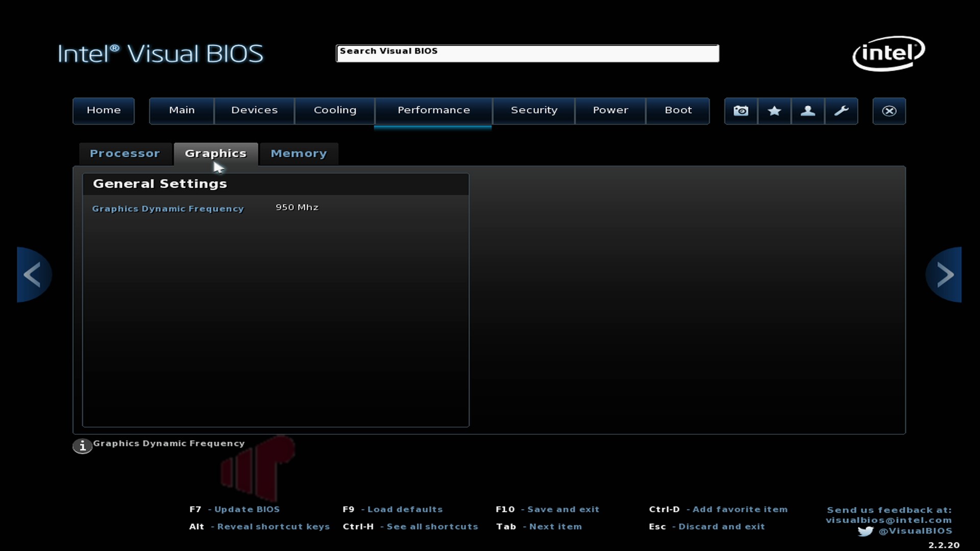Click the 2.2.20 version number
Viewport: 980px width, 551px height.
[944, 545]
